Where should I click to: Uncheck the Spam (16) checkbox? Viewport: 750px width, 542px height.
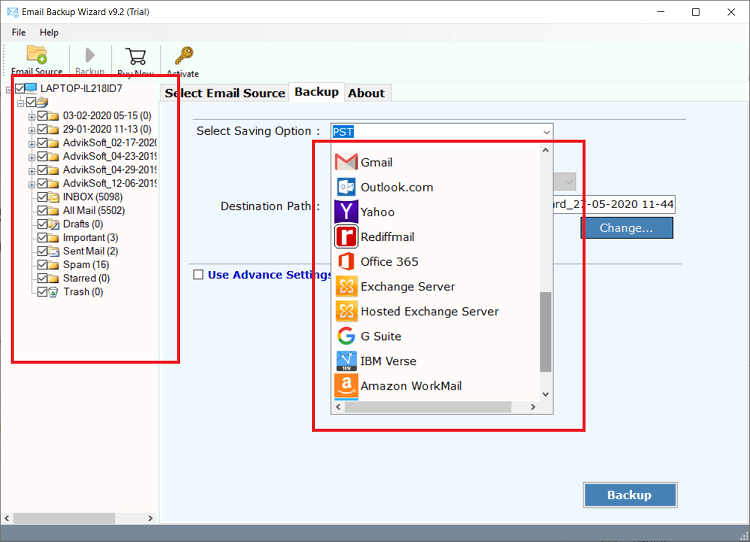click(x=42, y=265)
